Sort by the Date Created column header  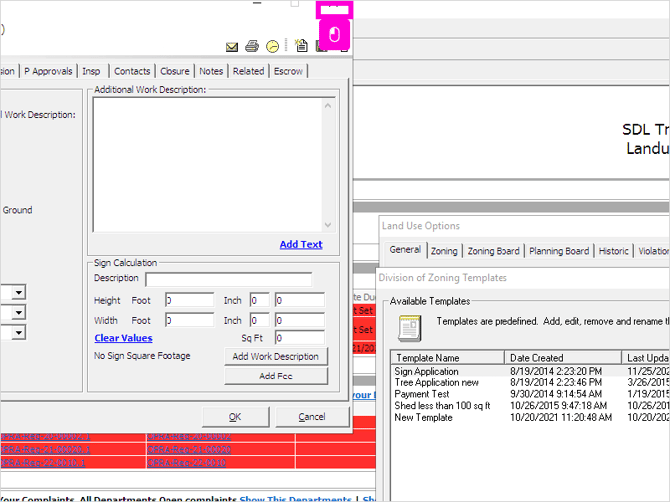coord(563,358)
